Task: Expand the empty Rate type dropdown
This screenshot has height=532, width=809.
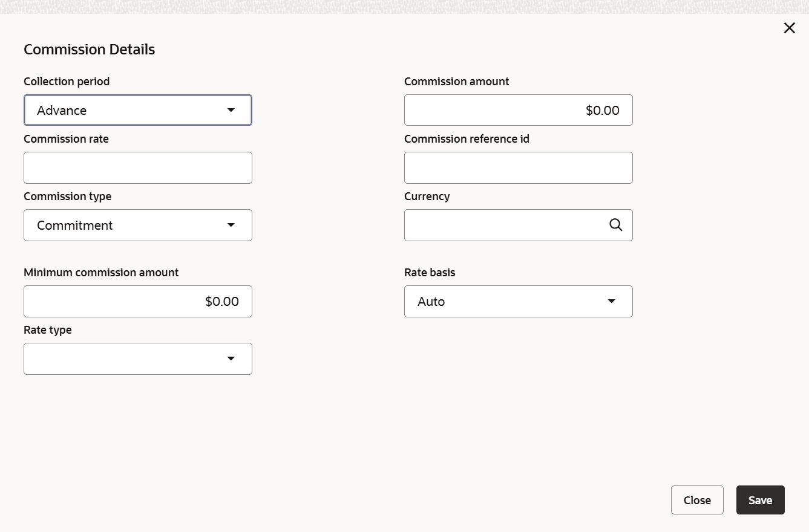Action: click(x=138, y=358)
